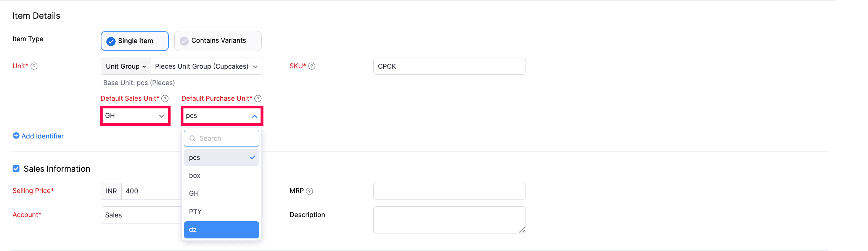Click the blue checkmark beside pcs option

tap(252, 157)
